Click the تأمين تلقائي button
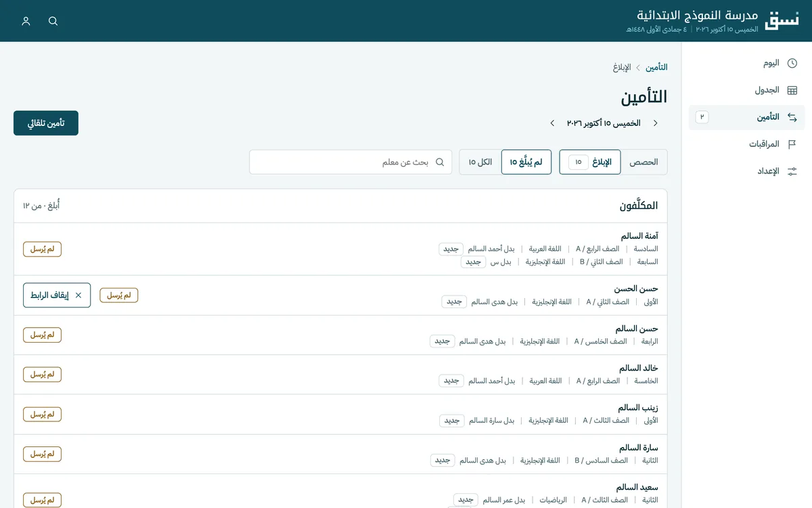 tap(46, 123)
